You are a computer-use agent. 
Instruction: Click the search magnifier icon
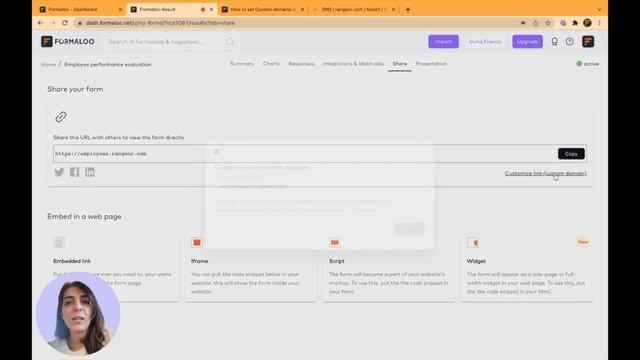point(230,42)
